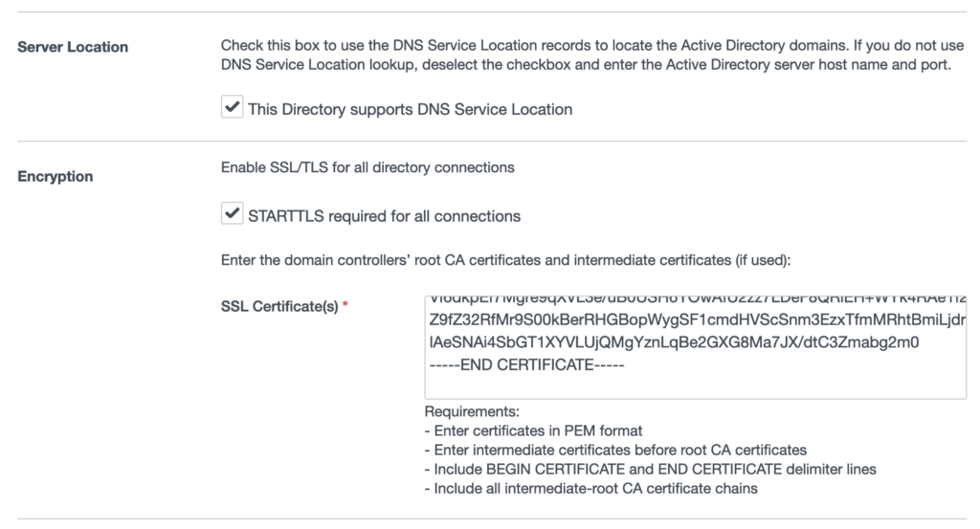
Task: Click the "Server Location" section heading
Action: (73, 46)
